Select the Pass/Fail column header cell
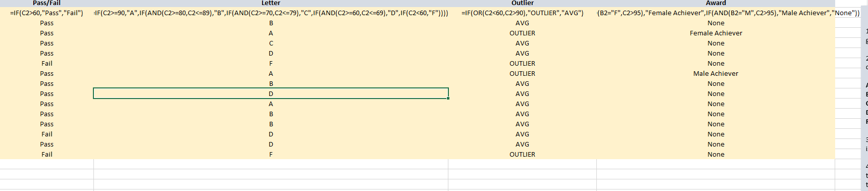The width and height of the screenshot is (868, 191). (46, 3)
